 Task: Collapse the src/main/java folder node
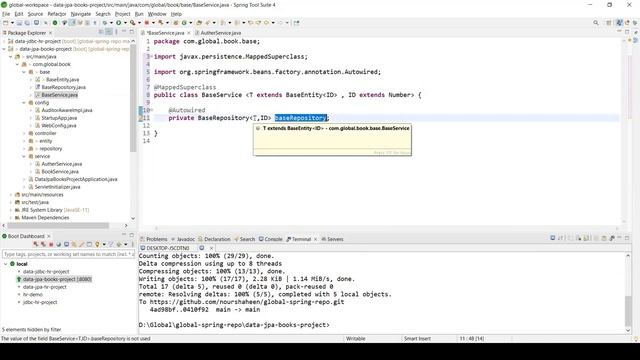[11, 57]
